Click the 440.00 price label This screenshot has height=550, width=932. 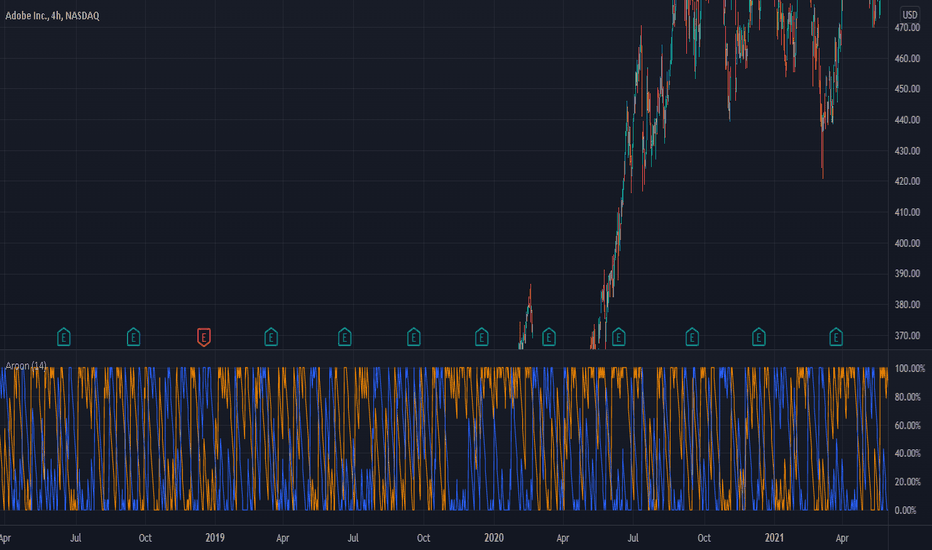(907, 120)
